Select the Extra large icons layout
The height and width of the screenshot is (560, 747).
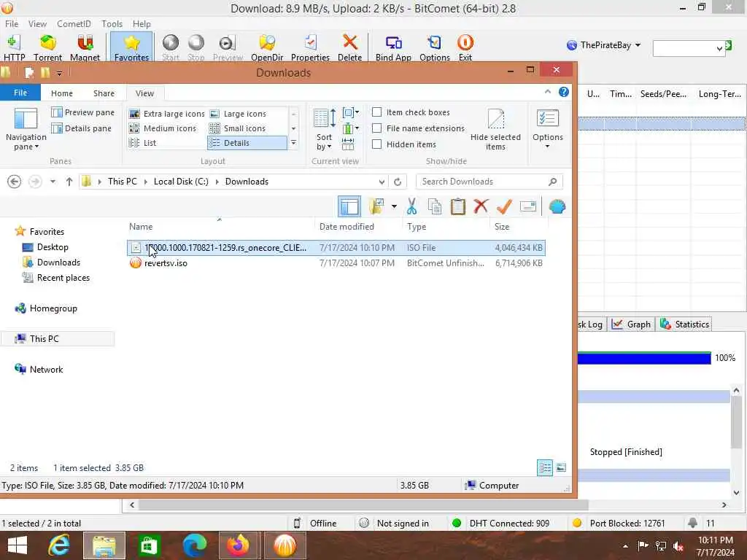coord(167,114)
